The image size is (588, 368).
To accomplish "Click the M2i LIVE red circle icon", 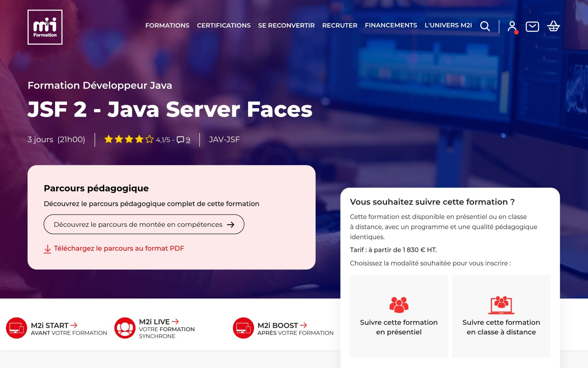I will pos(125,328).
